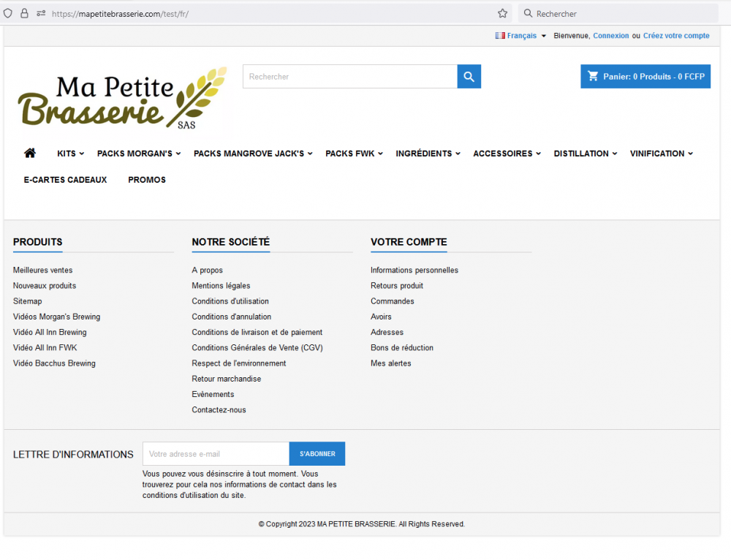The height and width of the screenshot is (560, 731).
Task: Open Meilleures ventes link
Action: pos(43,270)
